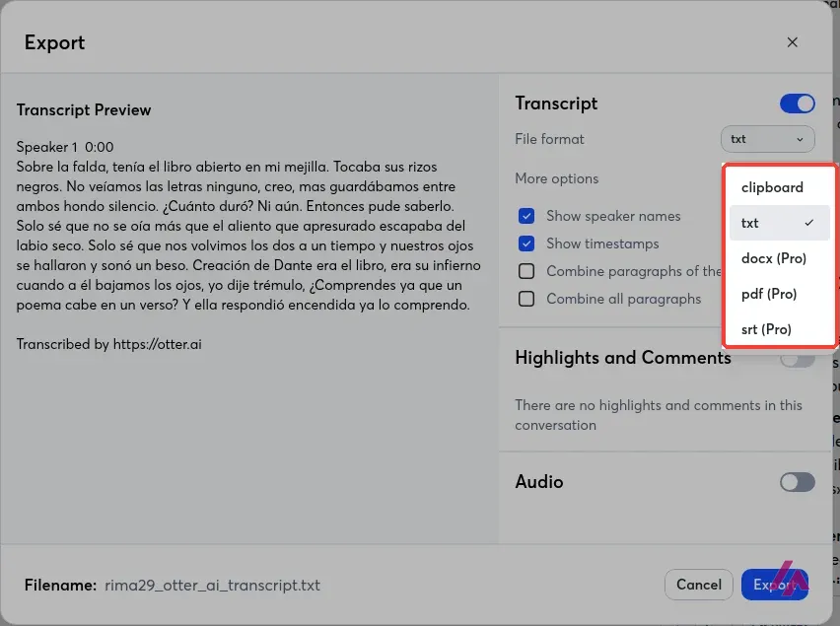Check Combine all paragraphs box
Screen dimensions: 840x626
(x=526, y=299)
